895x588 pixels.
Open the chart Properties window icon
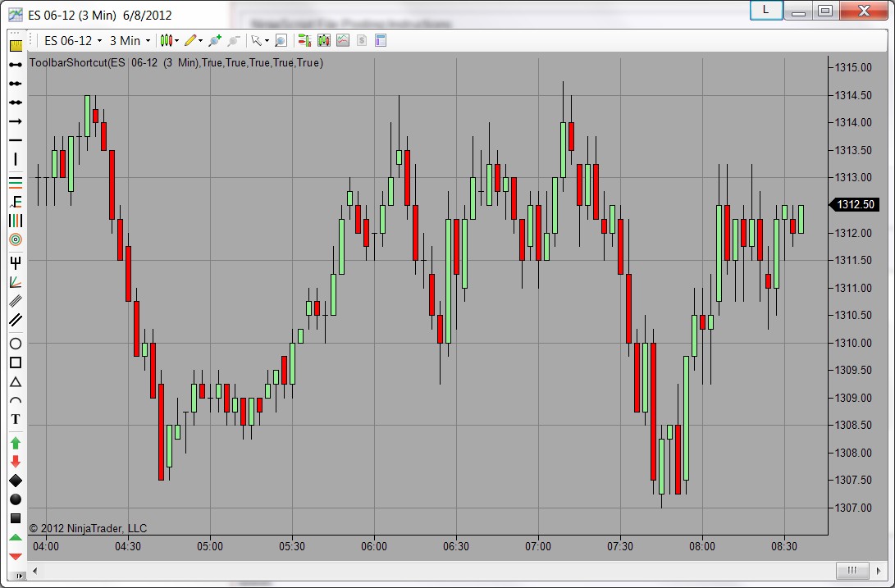(x=380, y=40)
